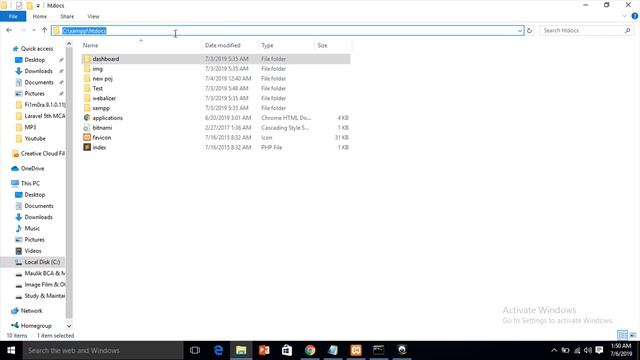Open Music under This PC
Image resolution: width=640 pixels, height=360 pixels.
point(32,228)
